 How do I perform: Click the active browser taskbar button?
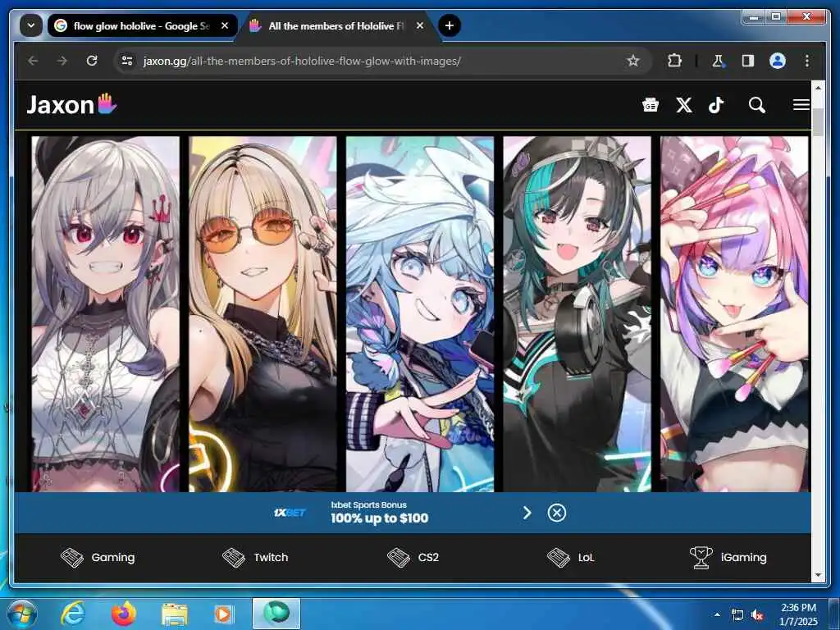pos(276,614)
